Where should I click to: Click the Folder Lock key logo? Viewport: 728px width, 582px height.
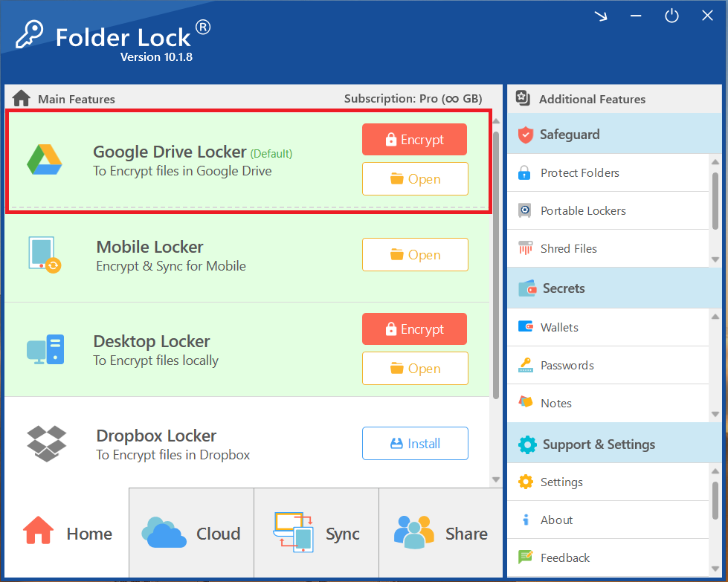coord(29,34)
